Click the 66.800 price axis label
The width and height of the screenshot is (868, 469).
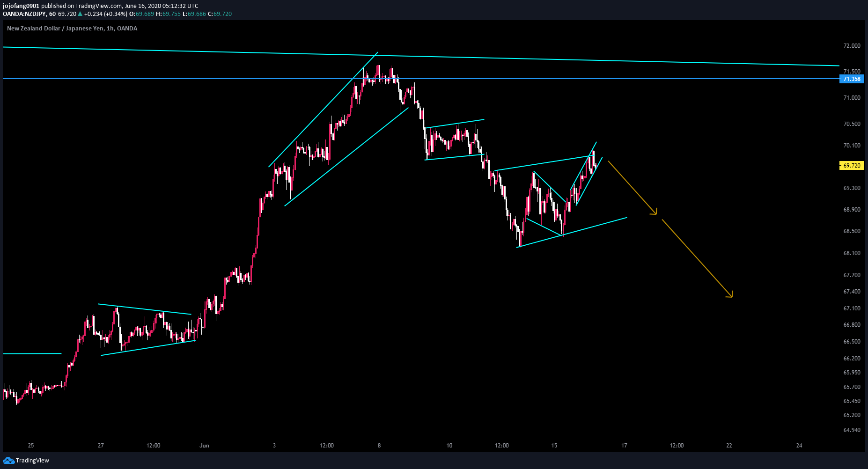click(852, 325)
